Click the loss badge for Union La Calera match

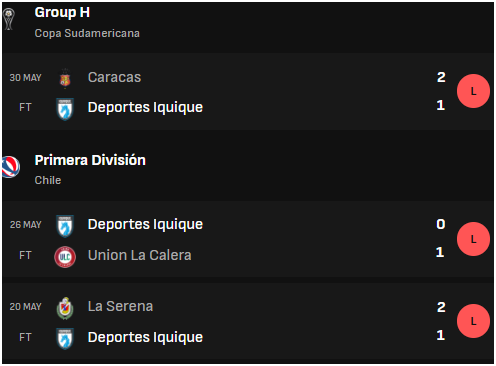point(473,239)
